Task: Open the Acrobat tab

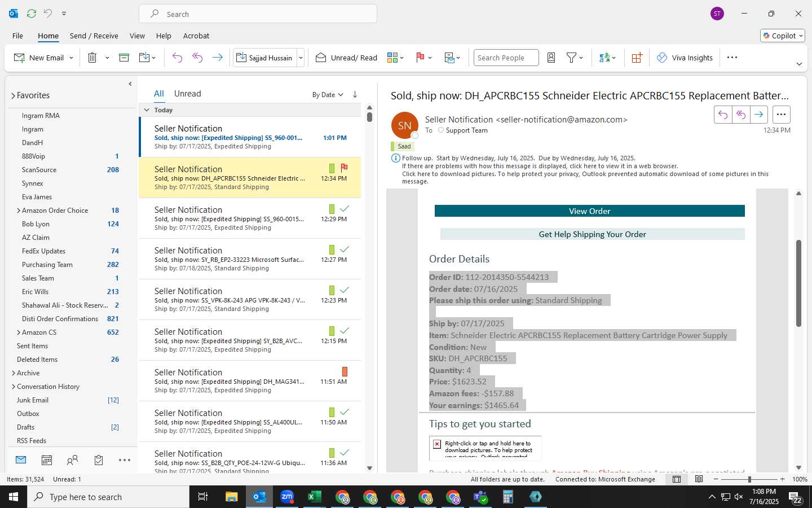Action: (196, 36)
